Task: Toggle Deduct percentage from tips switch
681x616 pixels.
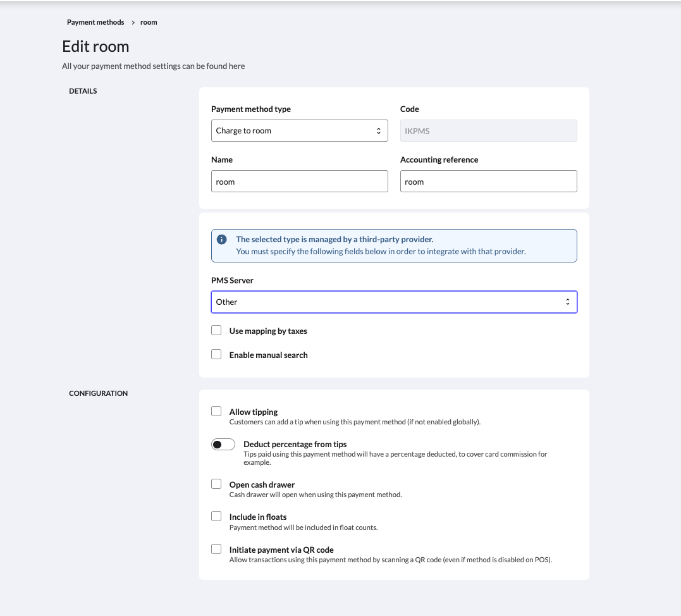Action: (223, 444)
